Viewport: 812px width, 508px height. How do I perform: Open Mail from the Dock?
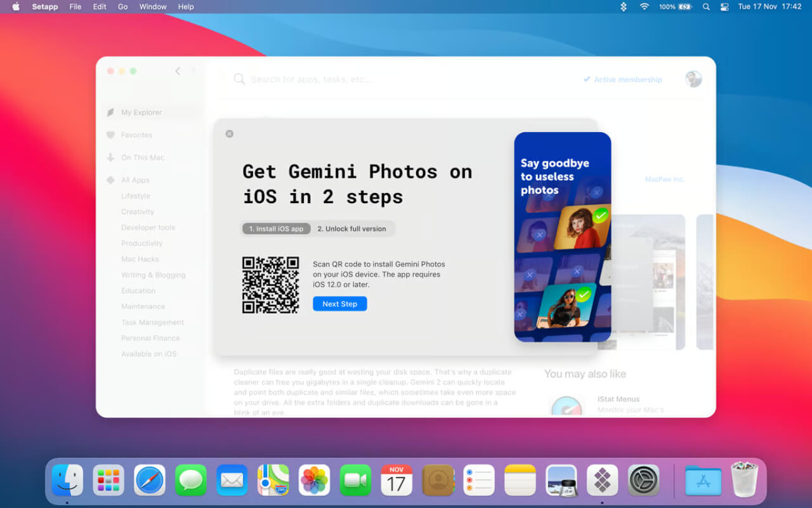tap(232, 480)
